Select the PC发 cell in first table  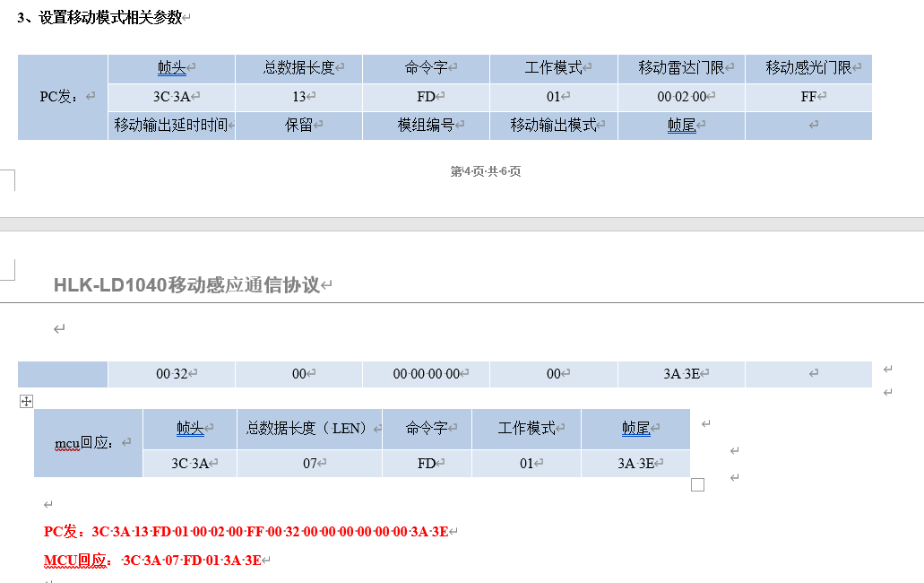tap(63, 97)
